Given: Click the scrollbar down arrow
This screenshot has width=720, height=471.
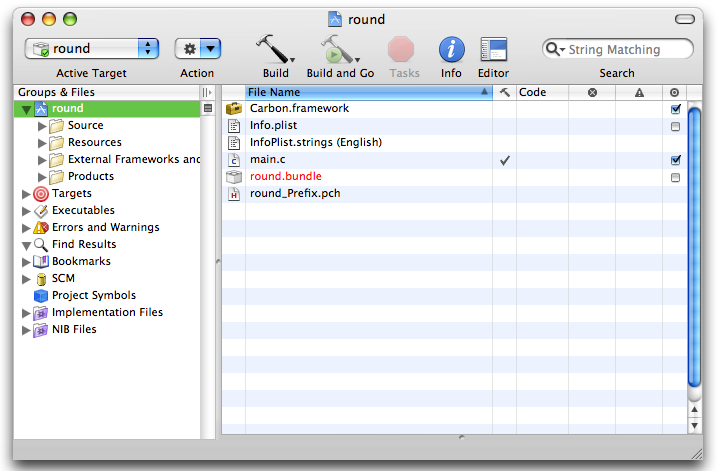Looking at the screenshot, I should [x=694, y=426].
